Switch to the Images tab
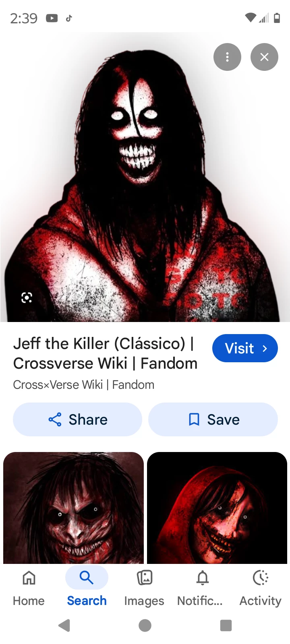 pyautogui.click(x=144, y=588)
